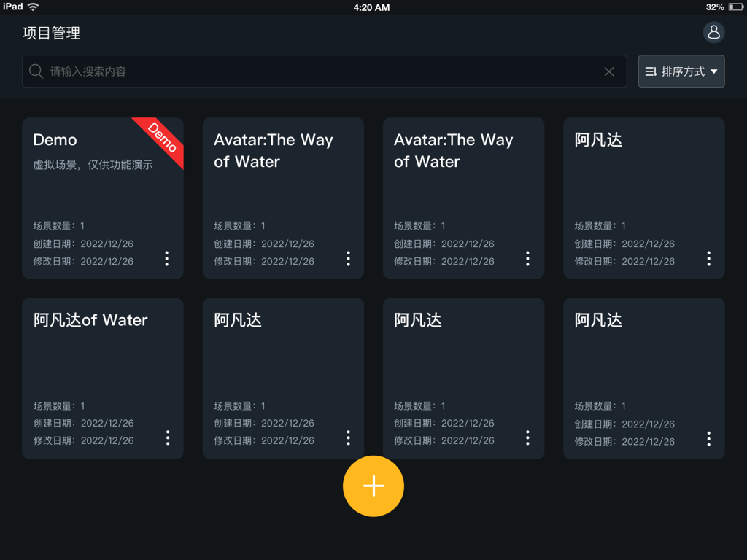Viewport: 747px width, 560px height.
Task: Clear search with the X icon
Action: click(609, 71)
